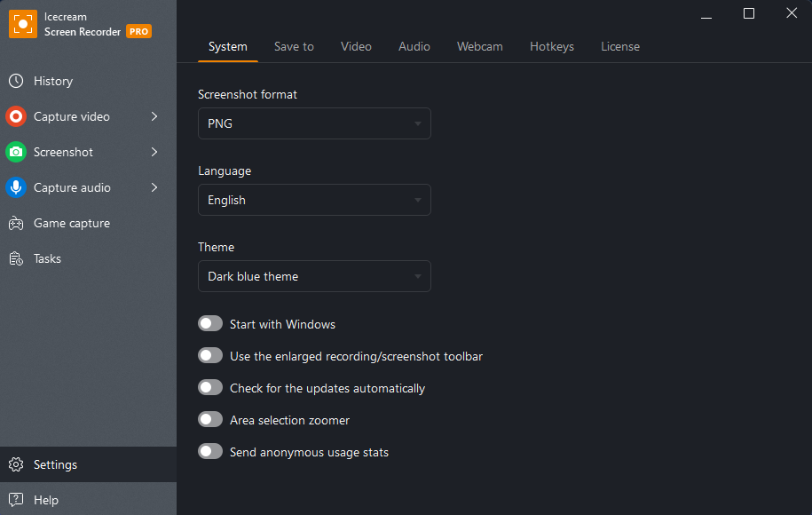Click the red Capture video record icon
Viewport: 812px width, 515px height.
click(16, 116)
